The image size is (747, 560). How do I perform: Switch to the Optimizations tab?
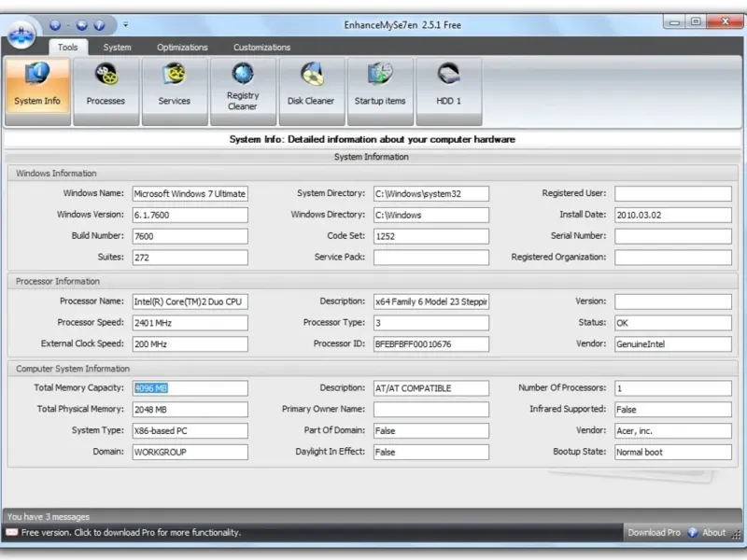point(182,48)
